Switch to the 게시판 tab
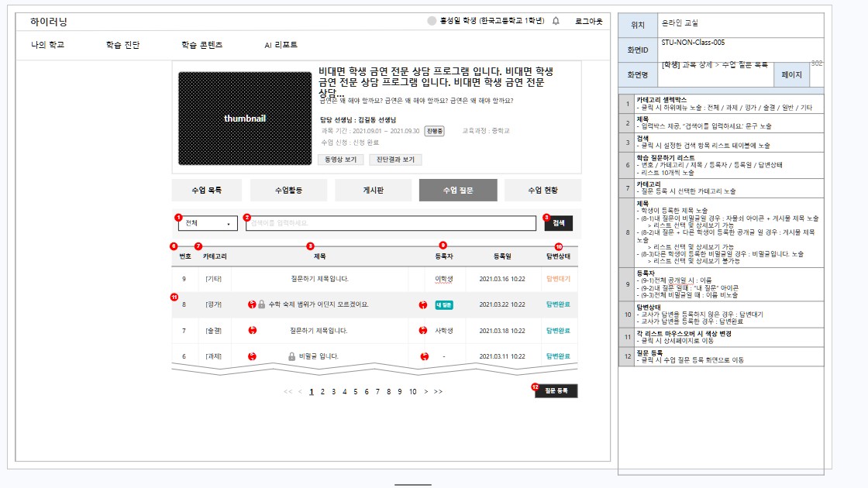The width and height of the screenshot is (868, 488). pyautogui.click(x=373, y=191)
